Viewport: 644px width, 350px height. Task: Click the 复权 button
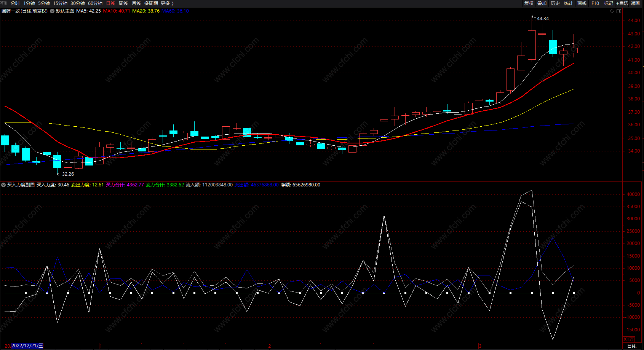[x=529, y=3]
